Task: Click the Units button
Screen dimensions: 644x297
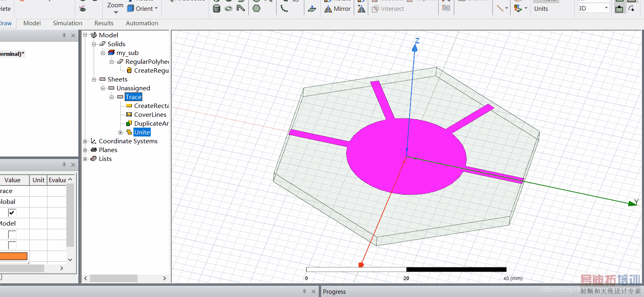Action: (541, 9)
